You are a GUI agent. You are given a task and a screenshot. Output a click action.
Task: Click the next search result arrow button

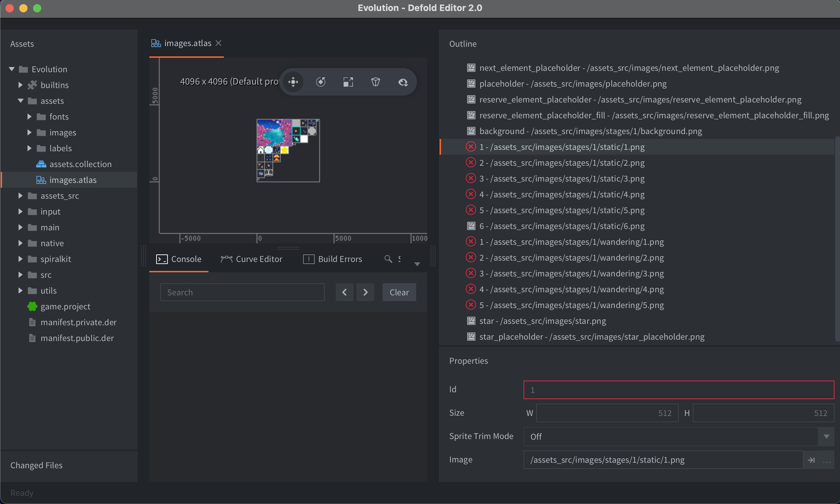point(365,292)
